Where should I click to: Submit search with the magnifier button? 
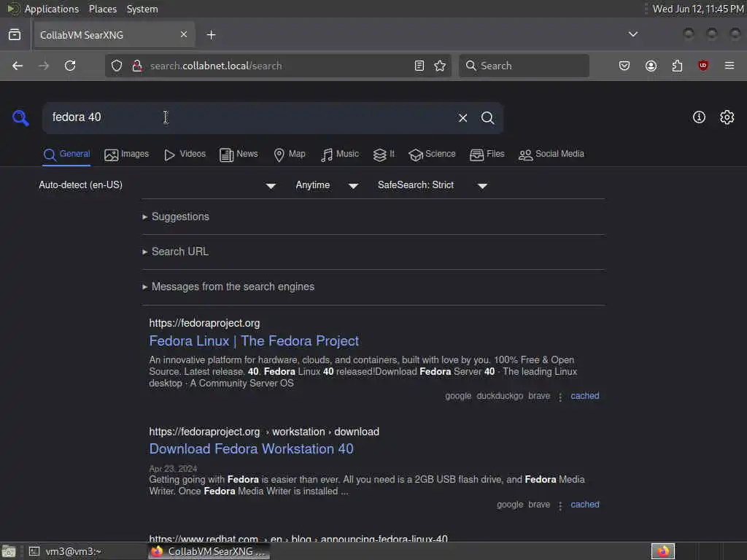(x=487, y=117)
